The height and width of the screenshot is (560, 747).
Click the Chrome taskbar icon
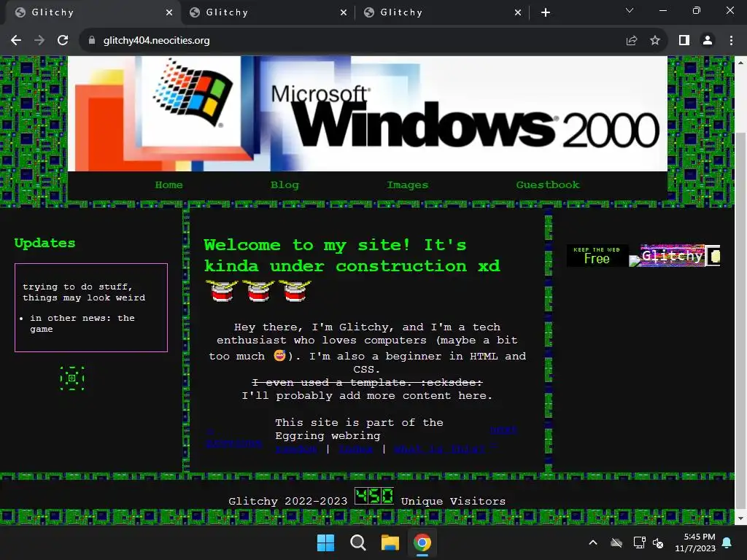point(422,542)
